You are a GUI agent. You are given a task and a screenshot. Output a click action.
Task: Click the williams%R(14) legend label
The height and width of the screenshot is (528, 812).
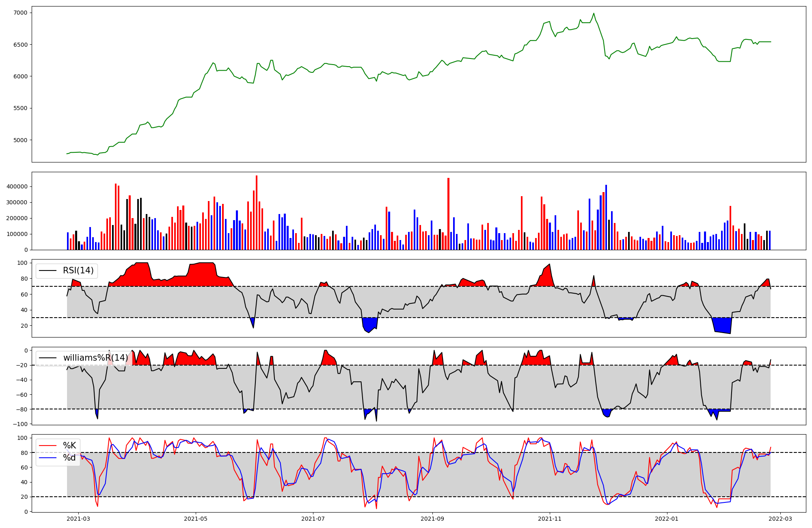click(x=95, y=358)
